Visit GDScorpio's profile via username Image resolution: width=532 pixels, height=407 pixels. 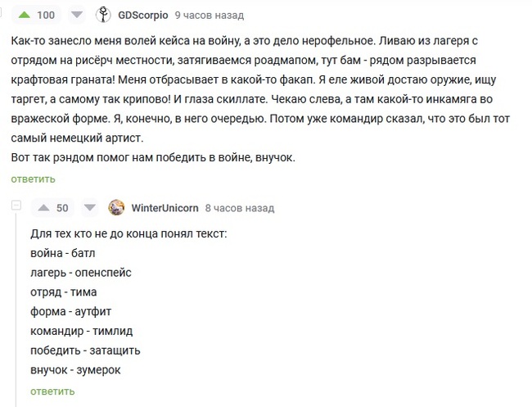click(x=143, y=16)
